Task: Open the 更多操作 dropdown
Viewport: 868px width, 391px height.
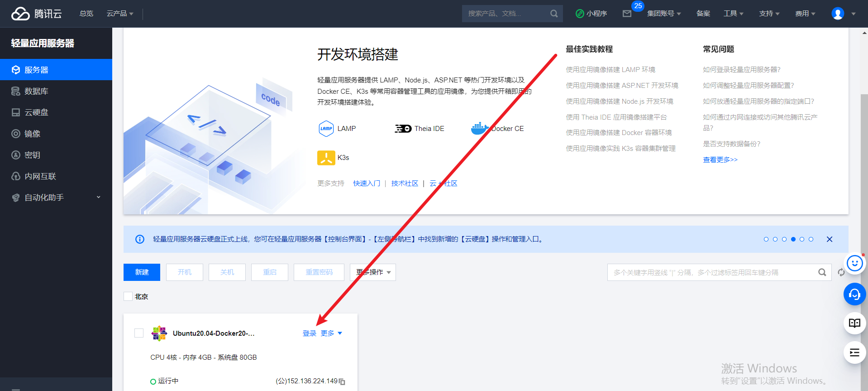Action: click(373, 272)
